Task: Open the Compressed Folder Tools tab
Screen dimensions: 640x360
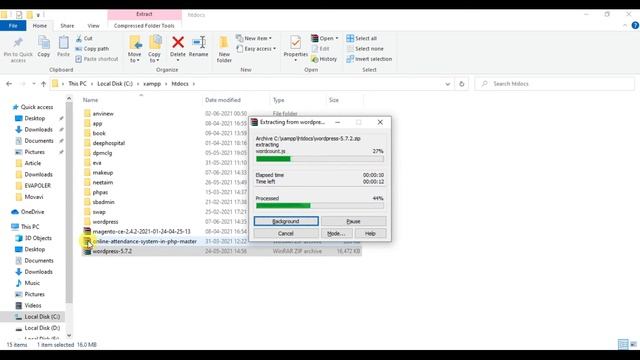Action: (x=144, y=26)
